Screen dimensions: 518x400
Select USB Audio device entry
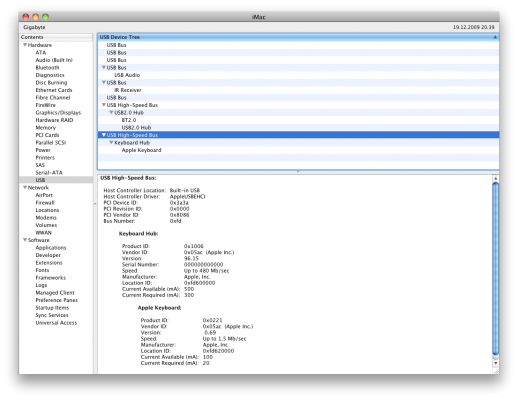pos(127,75)
